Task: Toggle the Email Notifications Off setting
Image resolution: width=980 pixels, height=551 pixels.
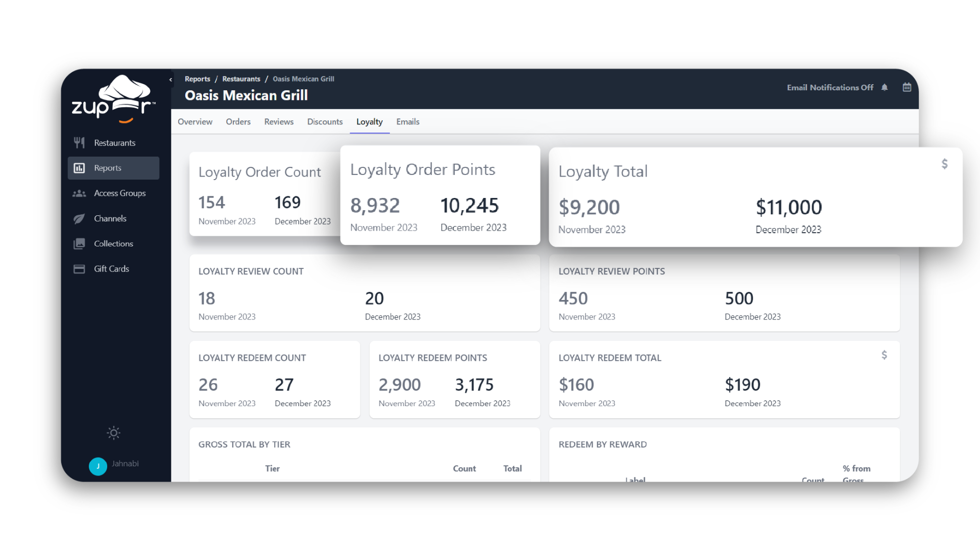Action: coord(829,87)
